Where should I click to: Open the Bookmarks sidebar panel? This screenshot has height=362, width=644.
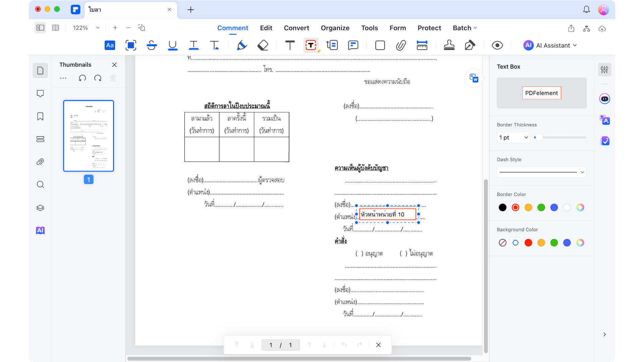40,116
